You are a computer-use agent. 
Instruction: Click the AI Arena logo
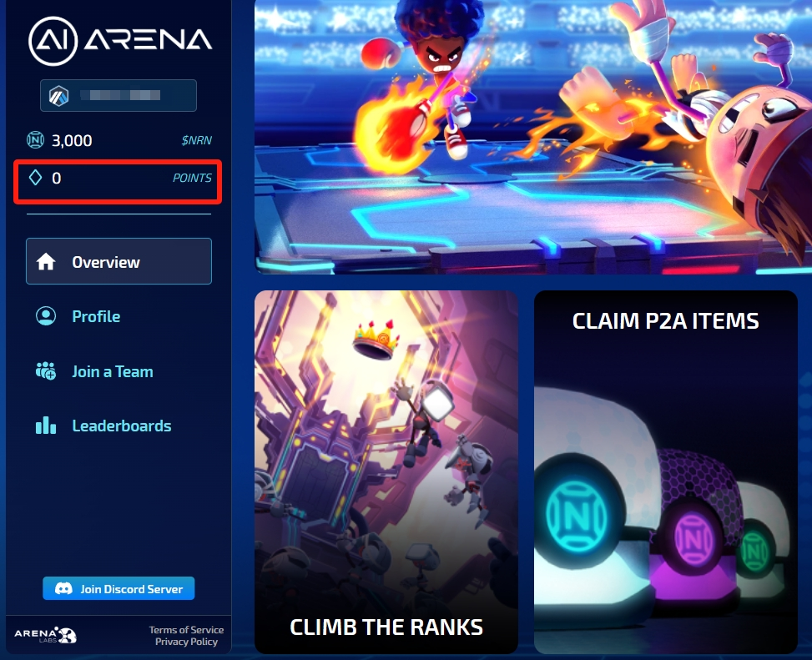pos(120,41)
